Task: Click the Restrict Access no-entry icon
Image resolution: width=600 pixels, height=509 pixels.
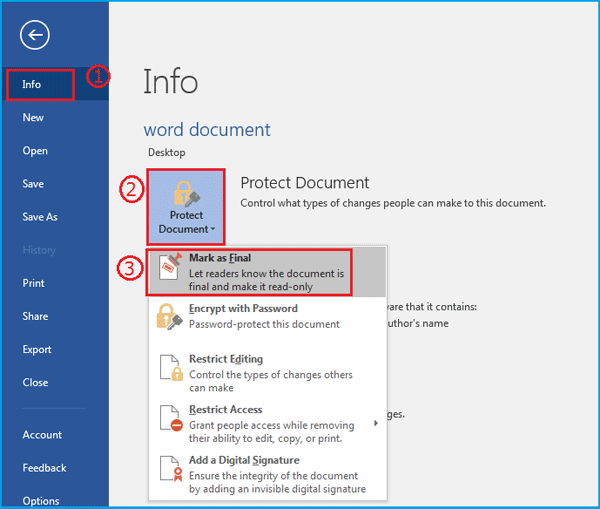Action: point(171,418)
